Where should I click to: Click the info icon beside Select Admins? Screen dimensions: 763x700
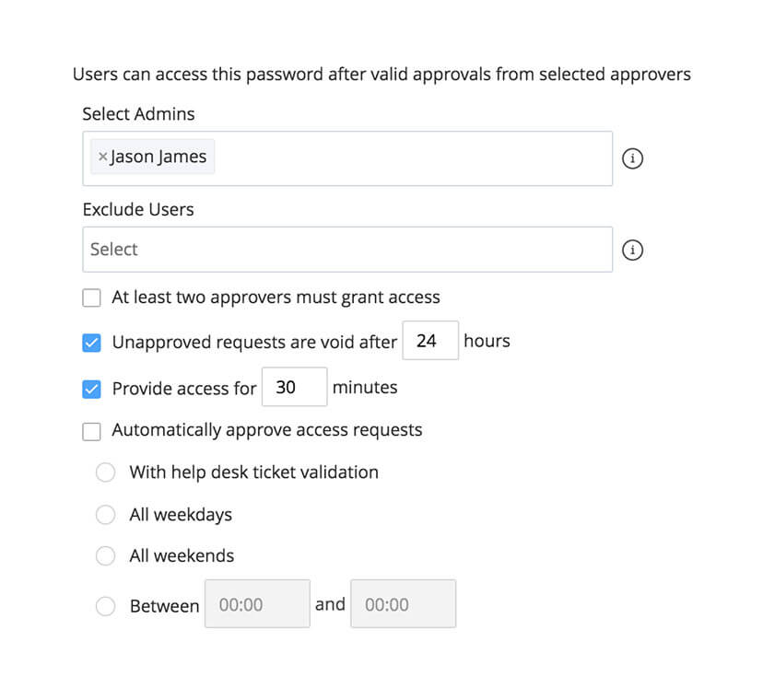click(632, 158)
